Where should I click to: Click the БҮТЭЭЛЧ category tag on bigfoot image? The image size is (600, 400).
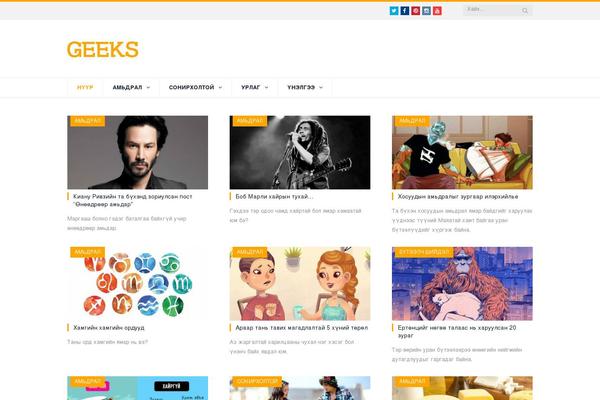424,252
